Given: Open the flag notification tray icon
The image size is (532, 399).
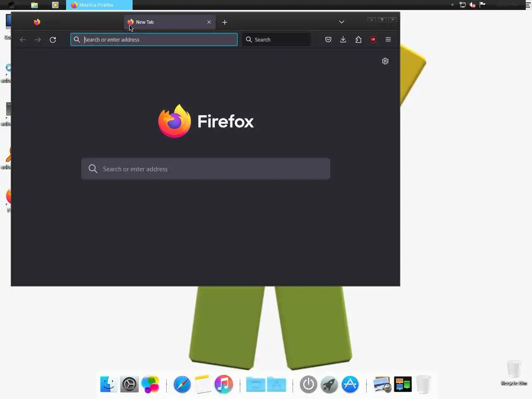Looking at the screenshot, I should coord(483,5).
